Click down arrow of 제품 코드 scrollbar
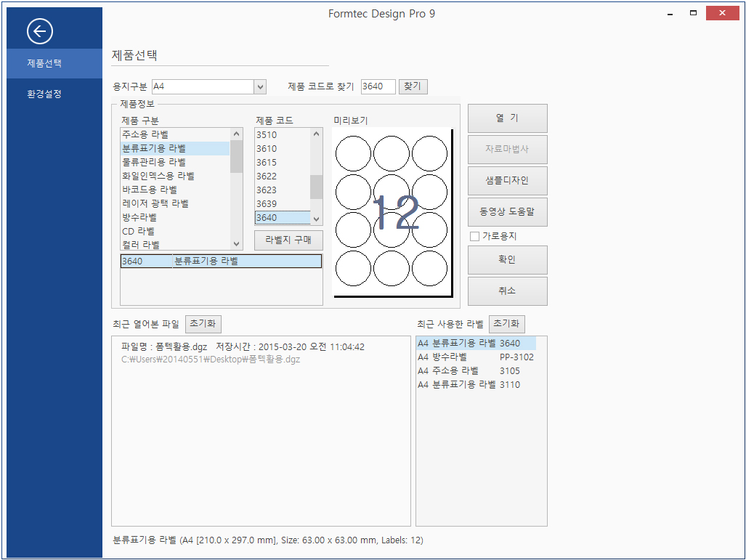The image size is (746, 560). (317, 219)
